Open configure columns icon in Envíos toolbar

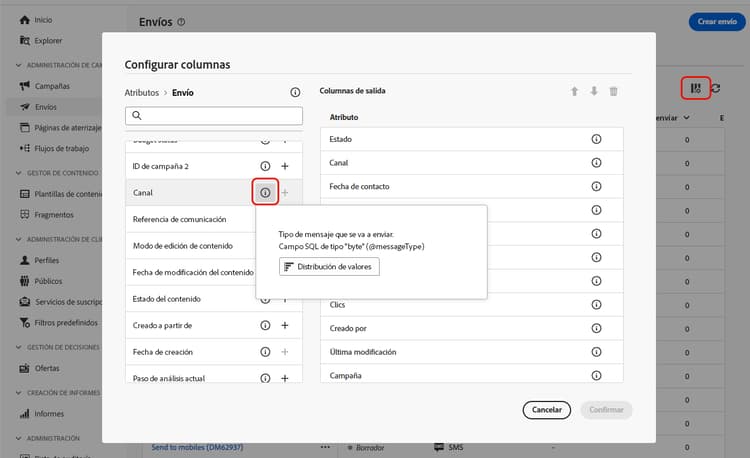(x=695, y=88)
